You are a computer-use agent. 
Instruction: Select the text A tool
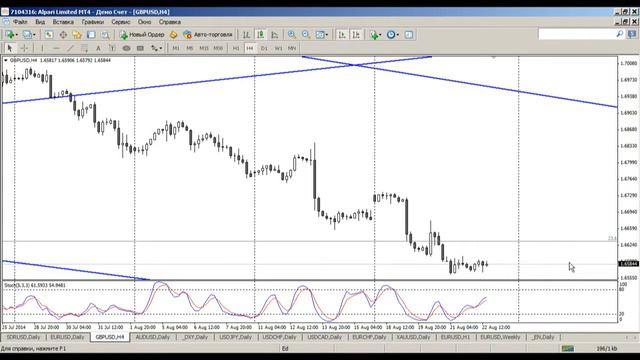tap(98, 48)
